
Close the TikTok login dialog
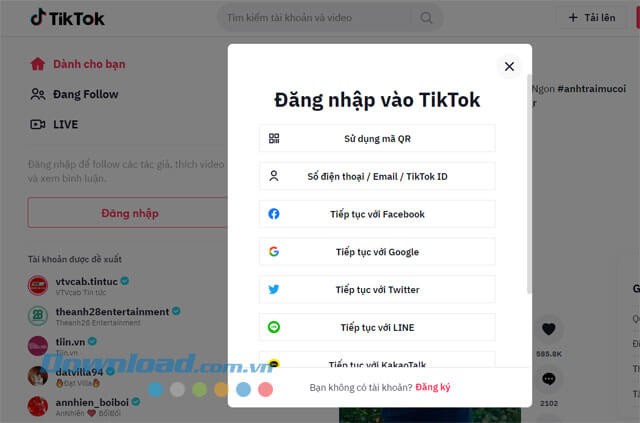(x=509, y=67)
